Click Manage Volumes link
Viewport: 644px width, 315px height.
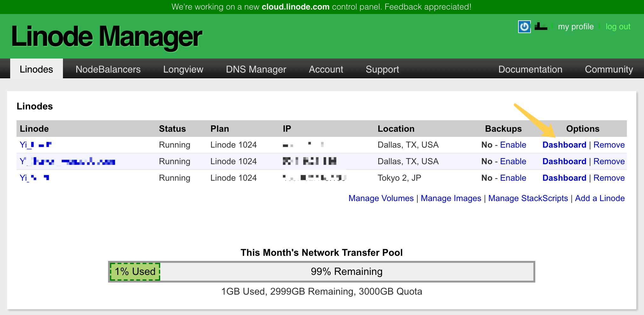[381, 198]
